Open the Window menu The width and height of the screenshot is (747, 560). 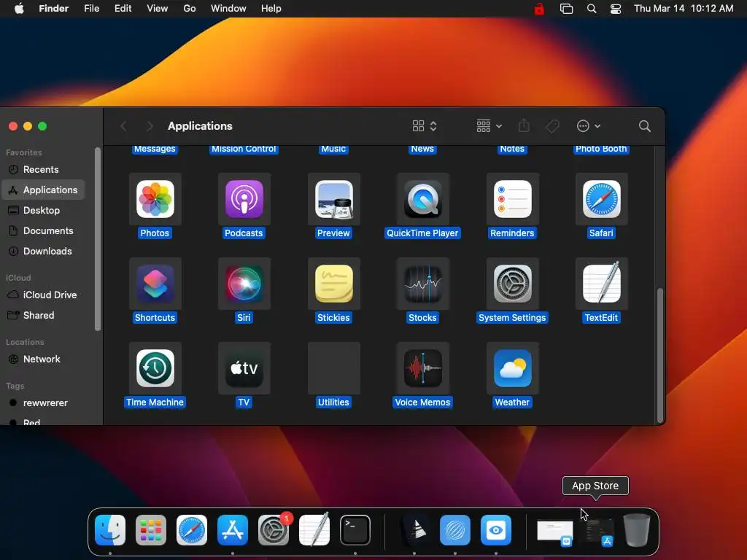coord(228,9)
